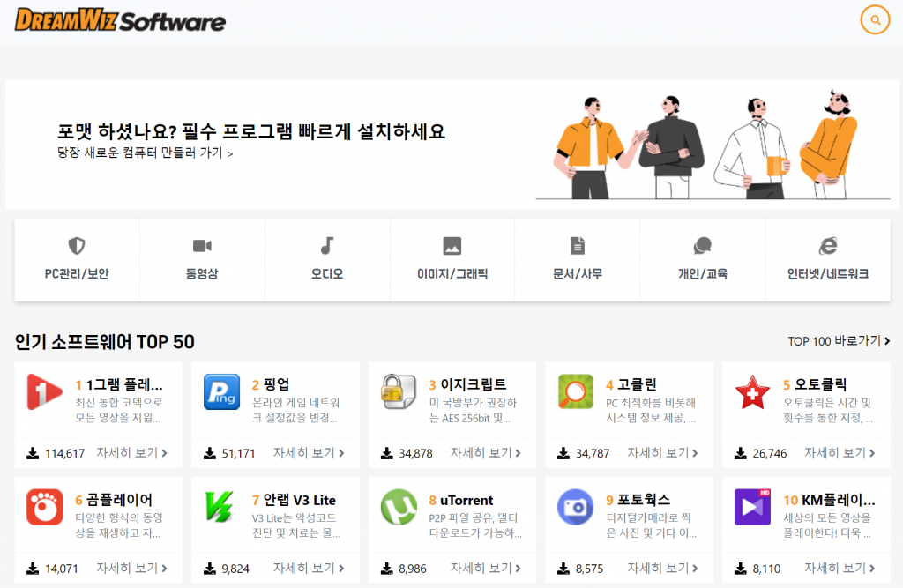View 자세히 보기 for 포토웍스

click(662, 569)
